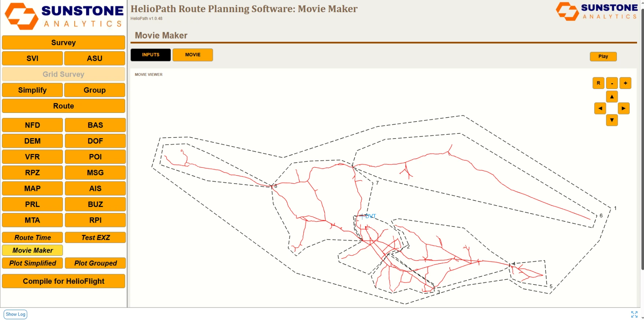
Task: Pan the map right with arrow
Action: click(x=623, y=108)
